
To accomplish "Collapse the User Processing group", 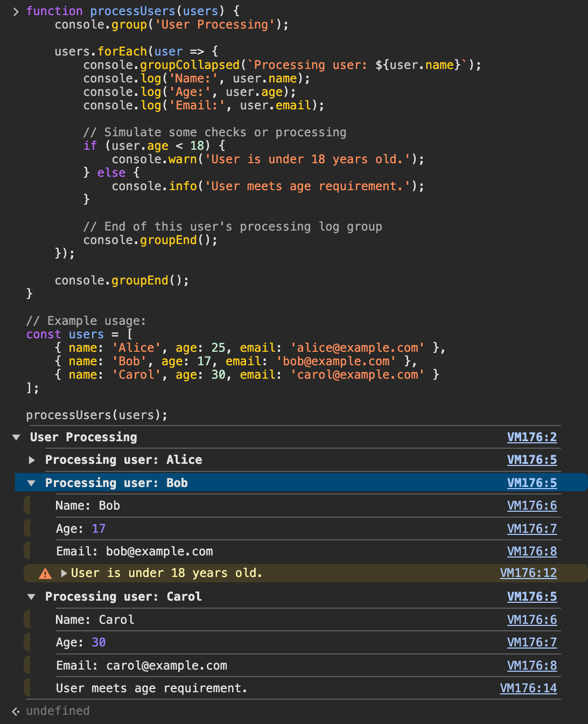I will [x=16, y=437].
